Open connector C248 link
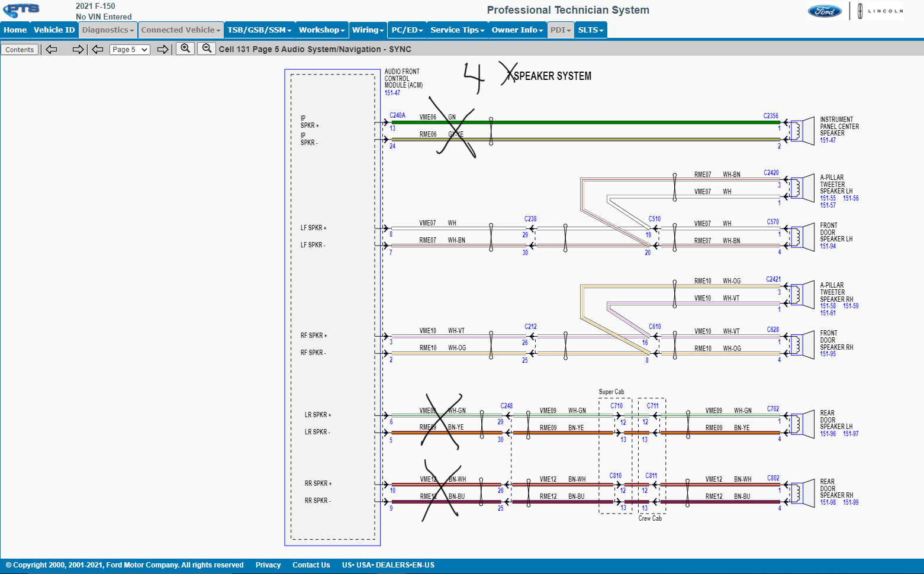 (507, 406)
